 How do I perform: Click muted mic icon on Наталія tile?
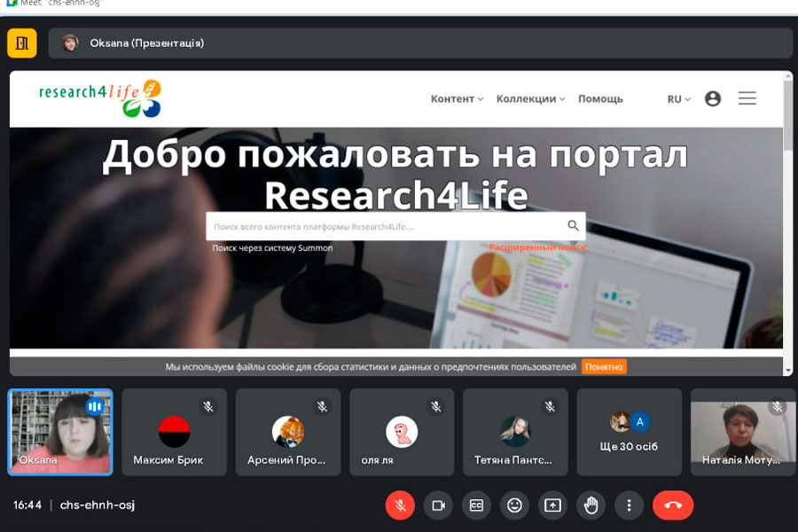click(x=777, y=406)
